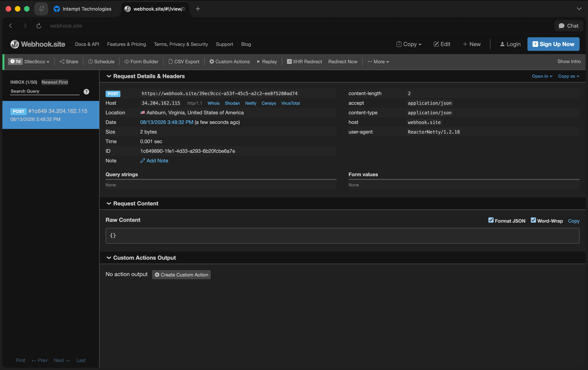The width and height of the screenshot is (588, 370).
Task: Open Custom Actions
Action: tap(230, 62)
